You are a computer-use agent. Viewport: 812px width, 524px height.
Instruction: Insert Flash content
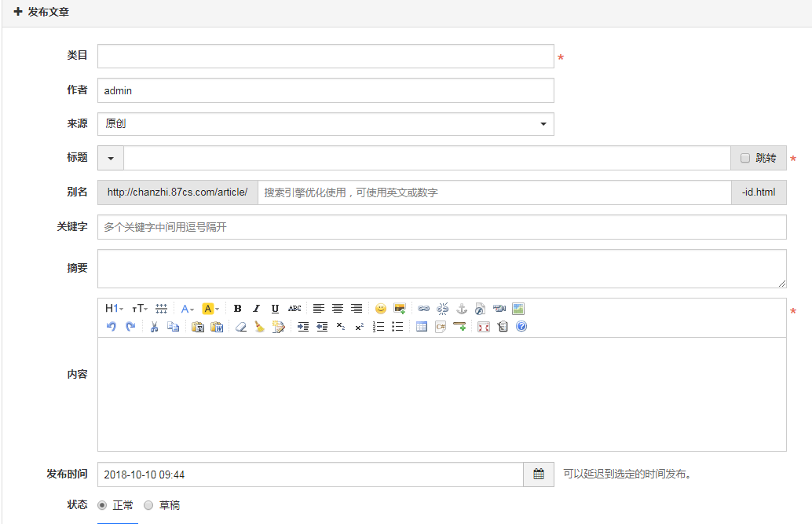tap(480, 309)
